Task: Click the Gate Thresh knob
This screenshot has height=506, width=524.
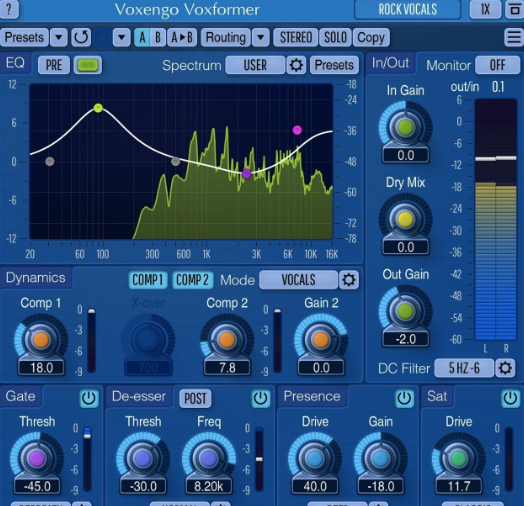Action: point(37,459)
